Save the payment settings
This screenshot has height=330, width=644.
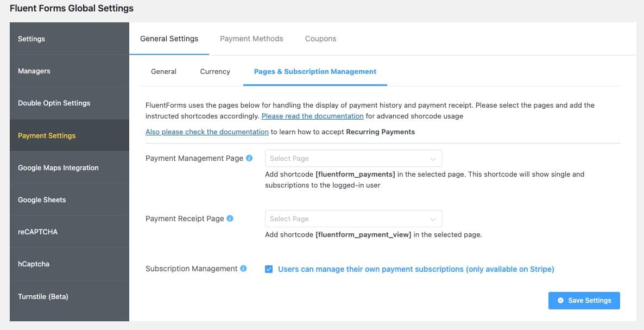pos(584,301)
